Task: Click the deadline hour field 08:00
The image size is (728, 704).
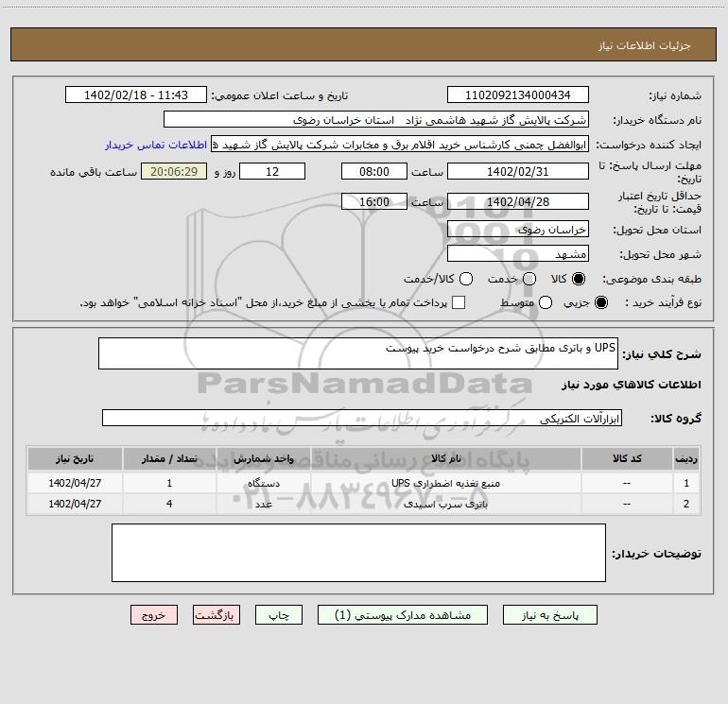Action: (x=374, y=171)
